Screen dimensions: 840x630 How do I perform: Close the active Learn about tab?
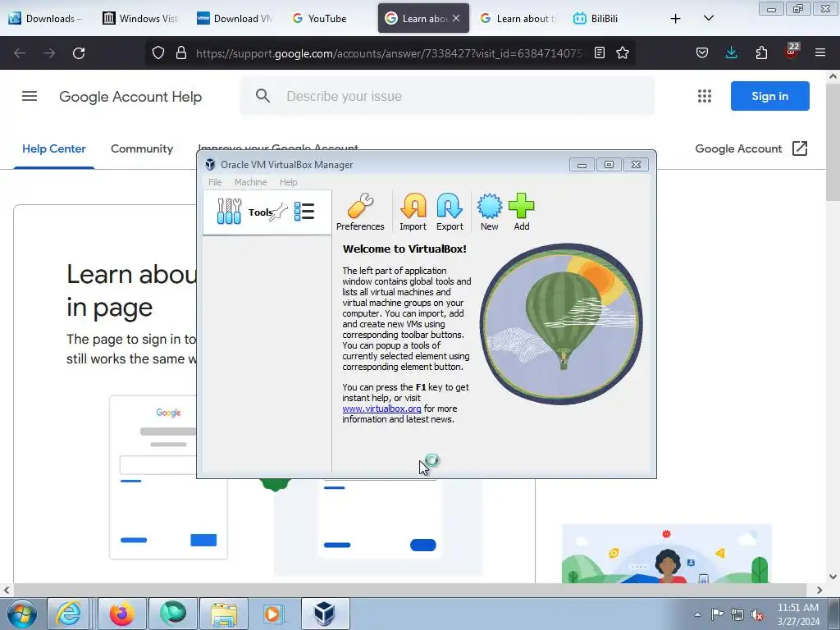coord(456,18)
